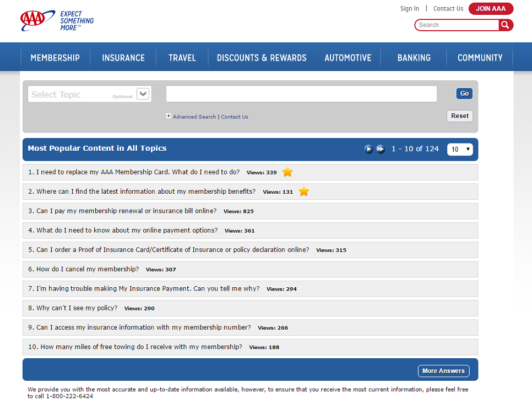
Task: Click the 1 - 10 of 124 text
Action: 415,149
